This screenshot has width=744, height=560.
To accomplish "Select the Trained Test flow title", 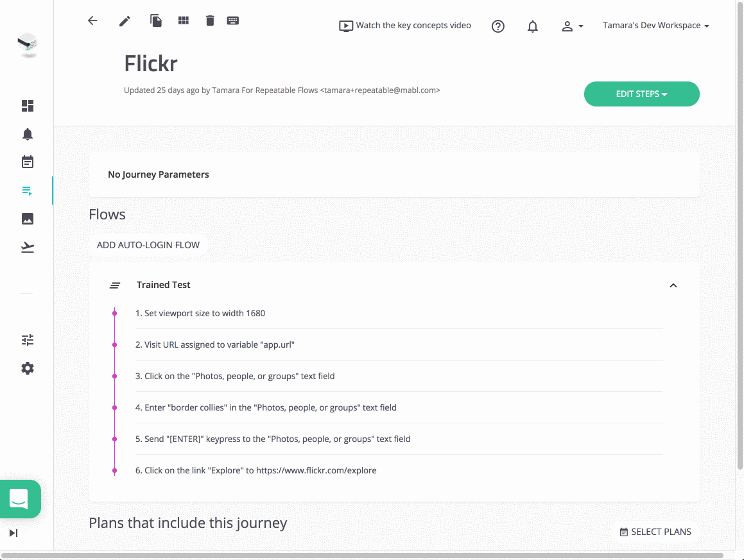I will (x=163, y=285).
